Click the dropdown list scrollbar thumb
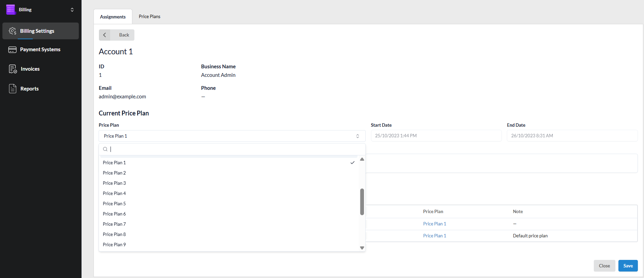The height and width of the screenshot is (278, 644). tap(362, 201)
